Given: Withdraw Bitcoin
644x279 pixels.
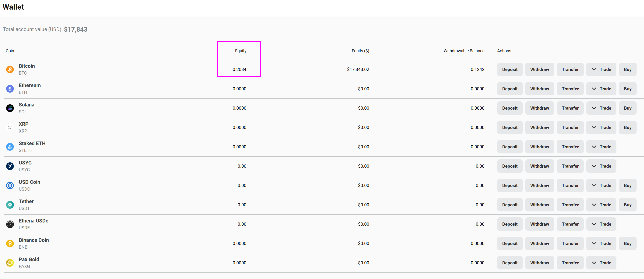Looking at the screenshot, I should [x=539, y=69].
